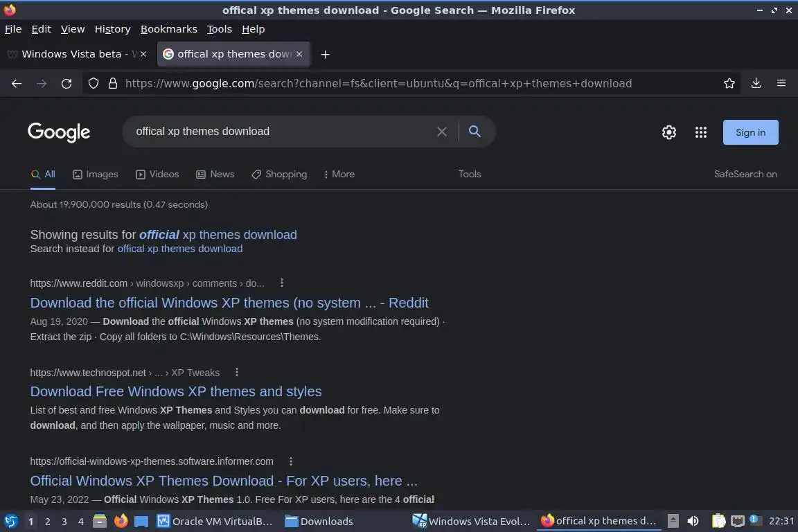Image resolution: width=798 pixels, height=532 pixels.
Task: Switch to News results
Action: click(215, 174)
